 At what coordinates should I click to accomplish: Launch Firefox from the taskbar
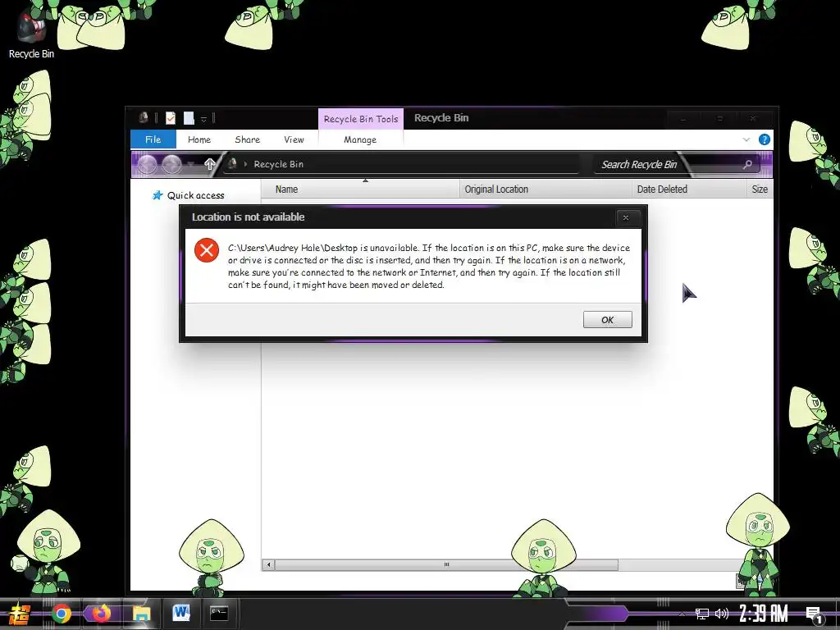101,614
